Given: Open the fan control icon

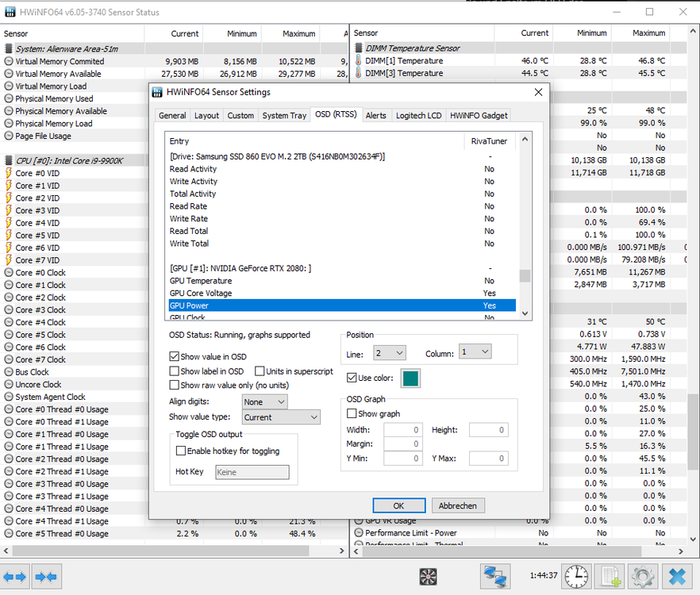Looking at the screenshot, I should coord(429,576).
